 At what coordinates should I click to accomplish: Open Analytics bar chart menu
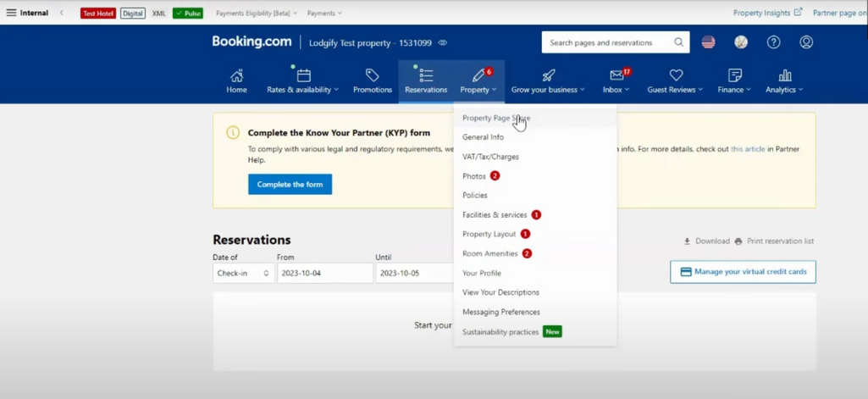pos(784,81)
